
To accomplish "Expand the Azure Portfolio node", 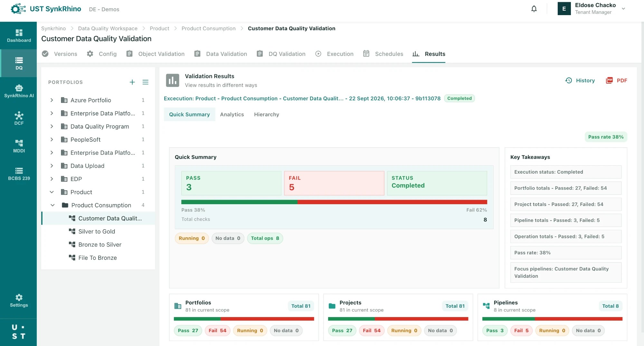I will click(x=52, y=100).
